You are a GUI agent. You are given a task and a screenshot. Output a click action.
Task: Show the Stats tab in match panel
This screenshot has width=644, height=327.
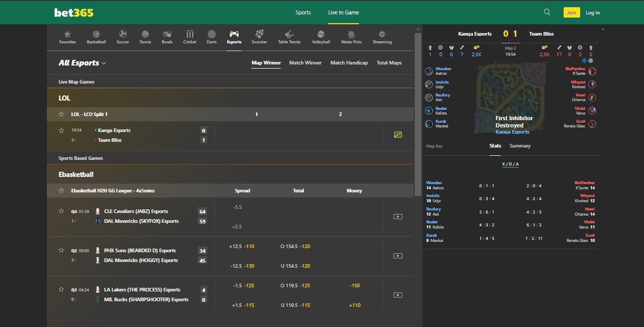(x=495, y=146)
